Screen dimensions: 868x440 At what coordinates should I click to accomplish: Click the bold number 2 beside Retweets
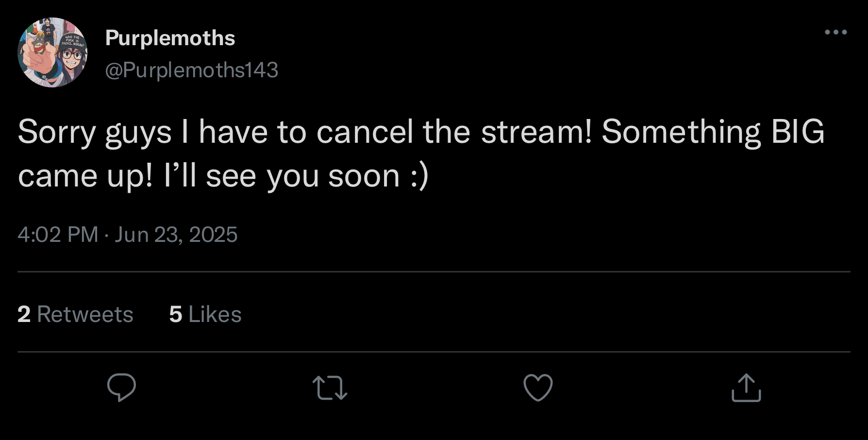tap(24, 314)
